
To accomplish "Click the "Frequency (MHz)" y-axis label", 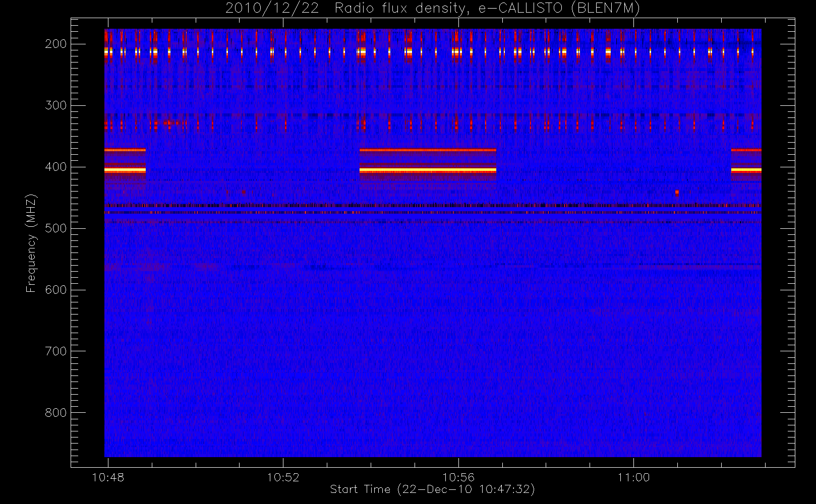I will click(31, 243).
